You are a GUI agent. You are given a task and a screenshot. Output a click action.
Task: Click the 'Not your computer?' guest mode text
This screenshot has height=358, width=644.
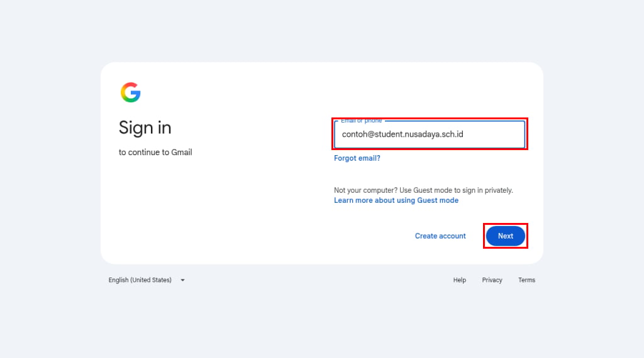tap(365, 190)
